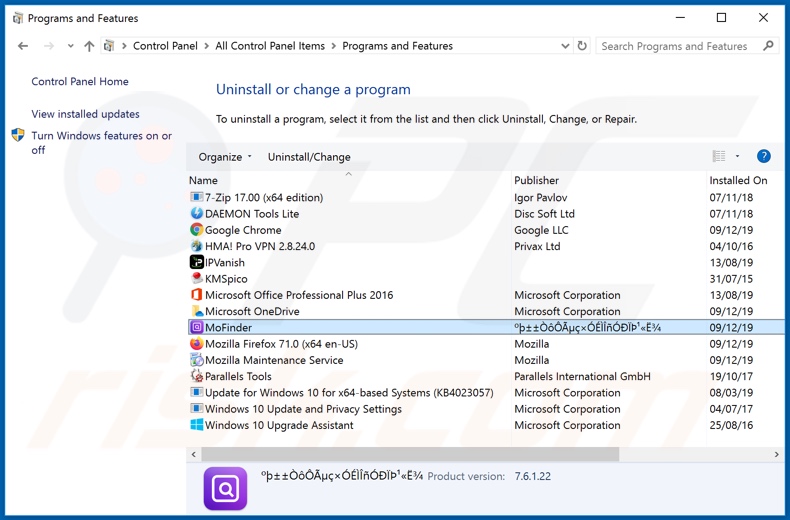Select Parallels Tools entry name
Screen dimensions: 790x520
pyautogui.click(x=238, y=376)
